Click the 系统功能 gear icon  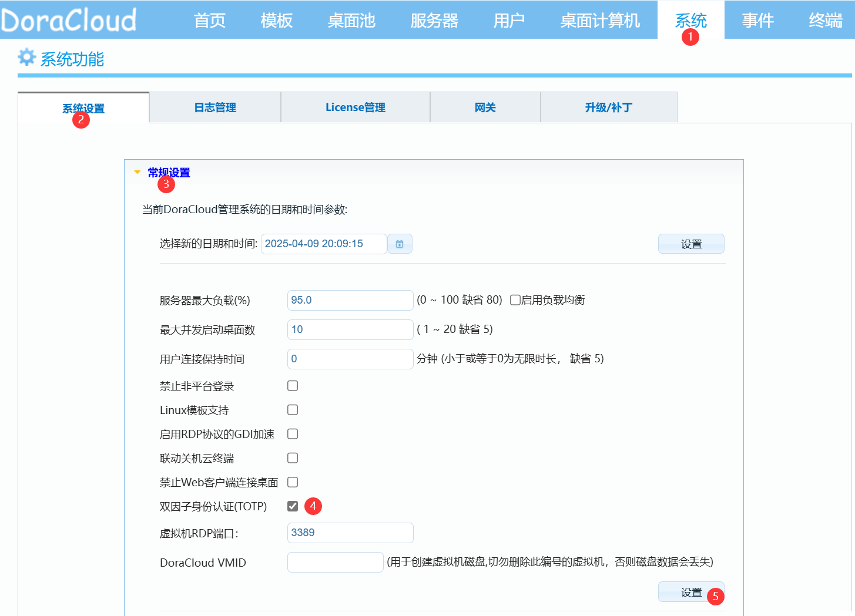point(27,57)
